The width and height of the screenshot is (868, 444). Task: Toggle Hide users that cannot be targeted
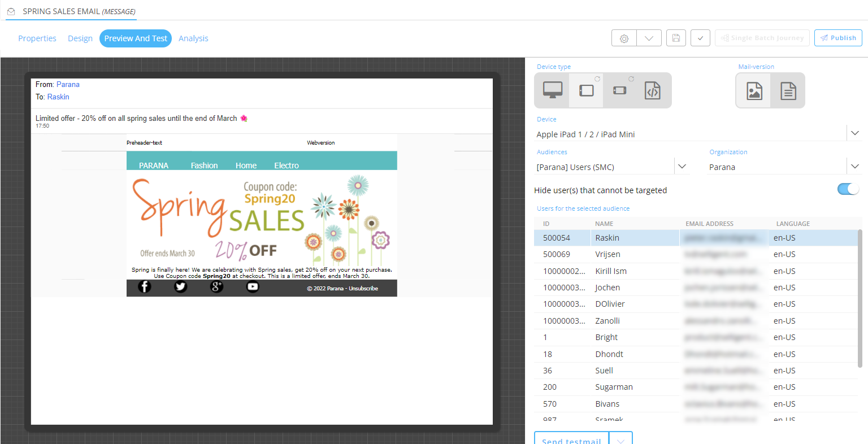click(x=848, y=189)
